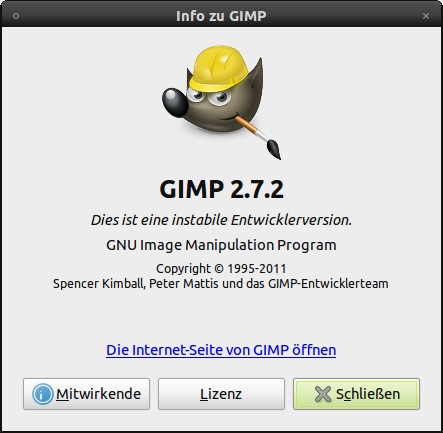The height and width of the screenshot is (433, 443).
Task: Click the Wilber mascot logo image
Action: (x=221, y=102)
